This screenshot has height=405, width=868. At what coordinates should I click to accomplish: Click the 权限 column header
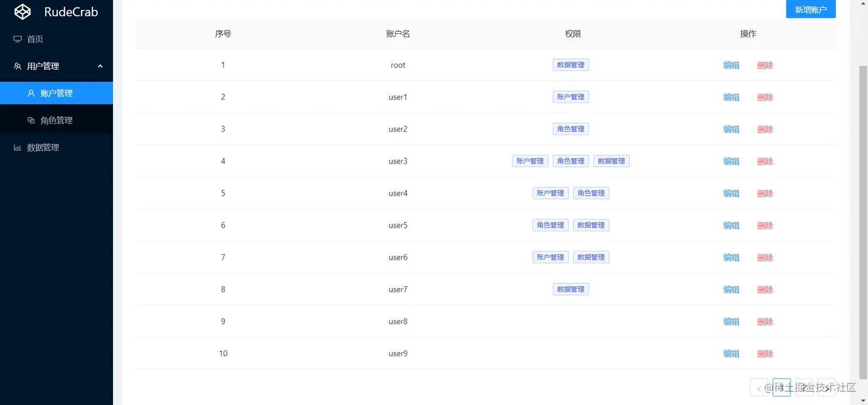coord(573,34)
